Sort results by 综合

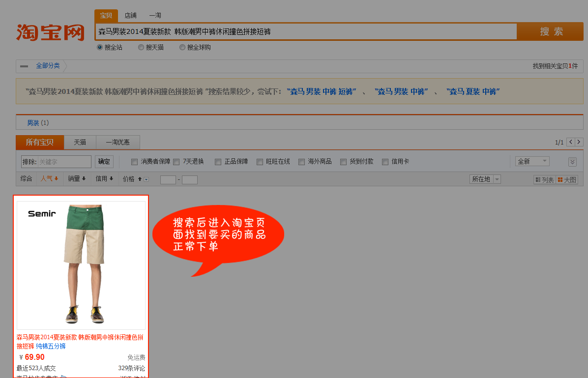(26, 179)
